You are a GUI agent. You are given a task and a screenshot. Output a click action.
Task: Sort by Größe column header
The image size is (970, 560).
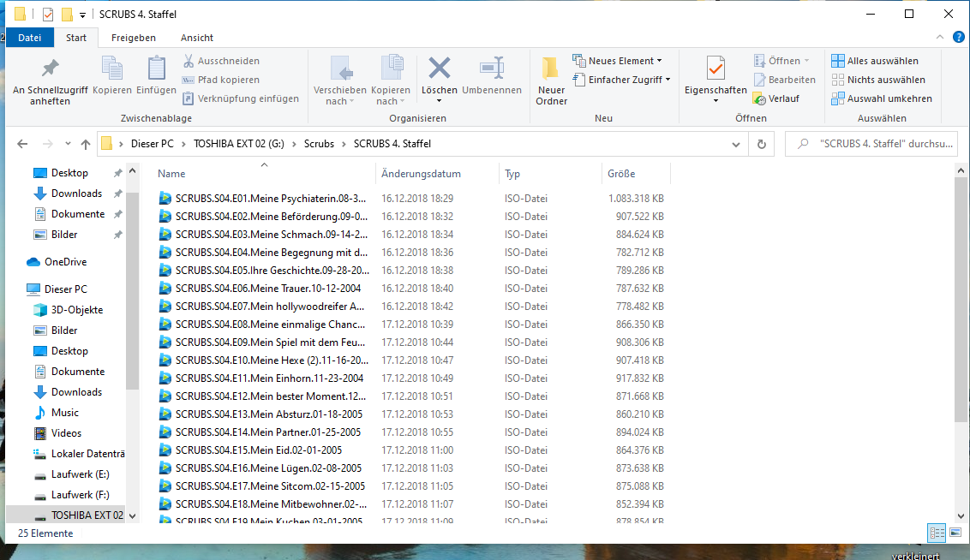[636, 174]
